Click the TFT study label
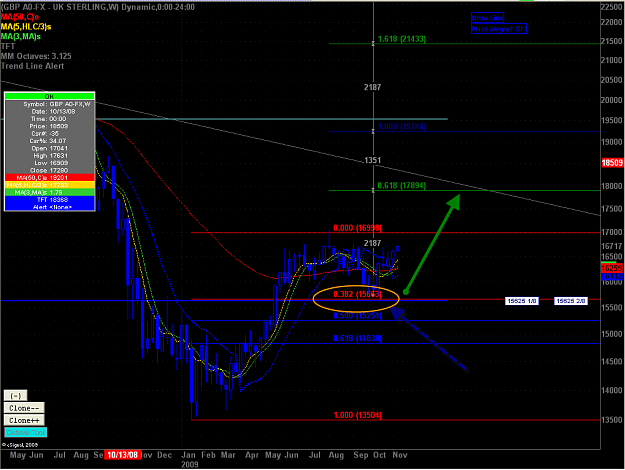 point(8,46)
